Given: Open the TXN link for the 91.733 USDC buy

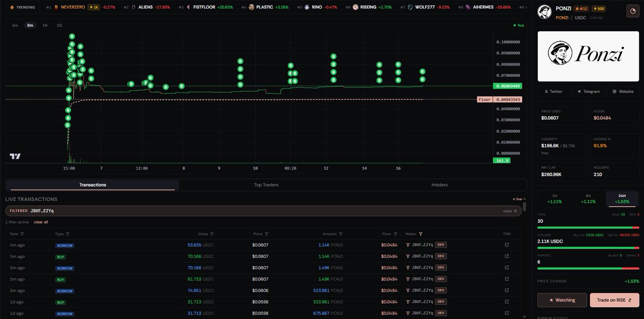Looking at the screenshot, I should [x=507, y=279].
